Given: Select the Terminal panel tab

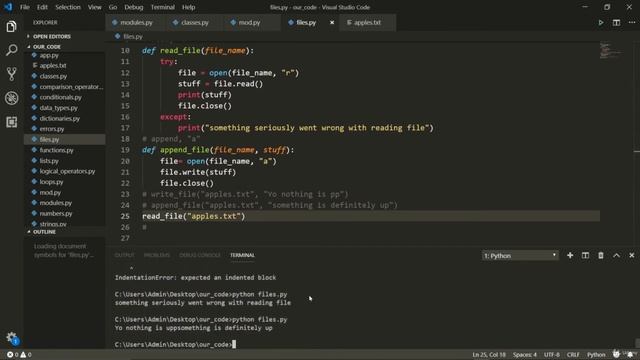Looking at the screenshot, I should coord(242,255).
